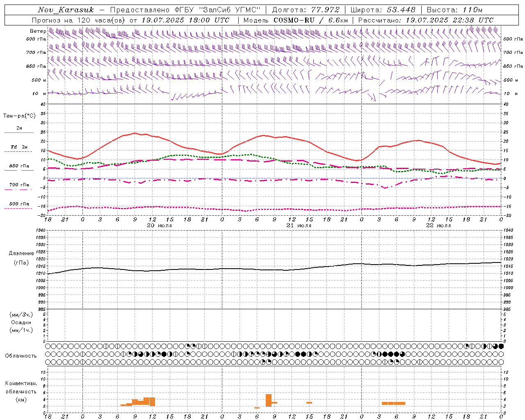Click the 500 м wind level label on the left
Image resolution: width=525 pixels, height=420 pixels.
pyautogui.click(x=39, y=80)
